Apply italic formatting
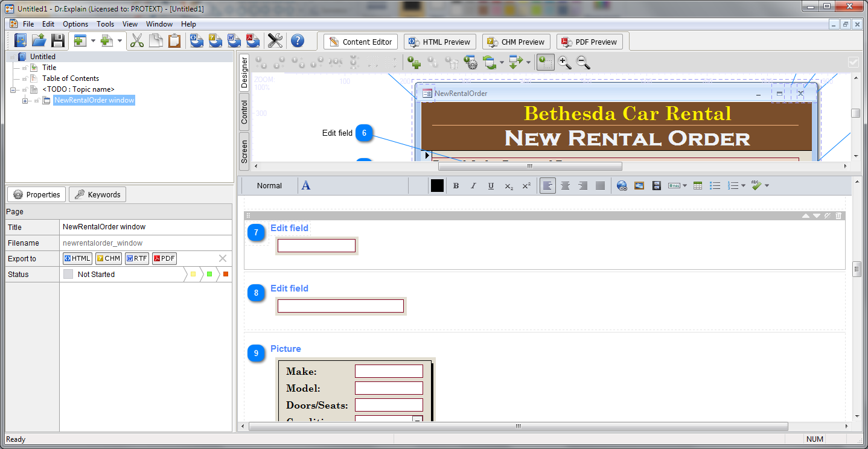Viewport: 868px width, 449px height. click(473, 186)
